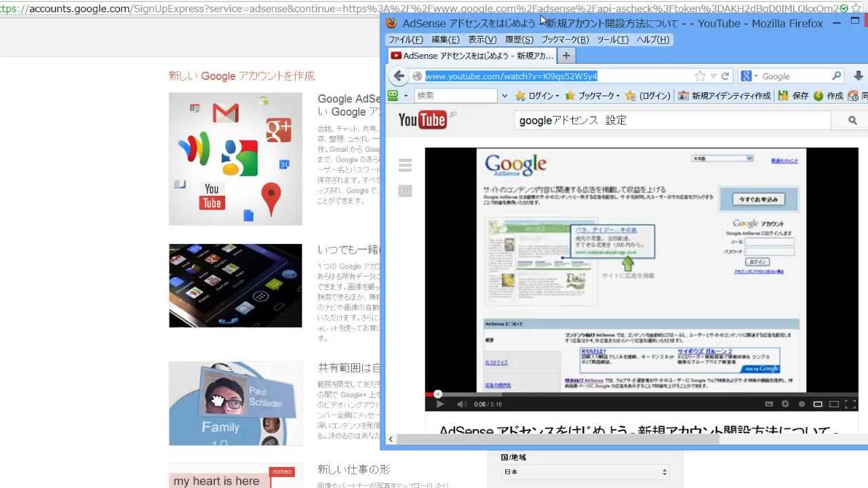Open 編集(E) menu
Viewport: 868px width, 488px height.
pos(446,39)
